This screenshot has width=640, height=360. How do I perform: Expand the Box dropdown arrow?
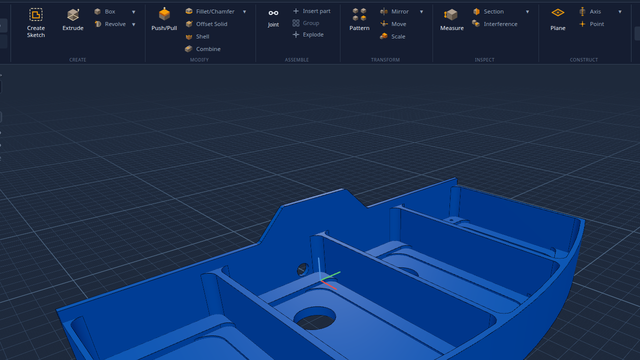tap(133, 12)
